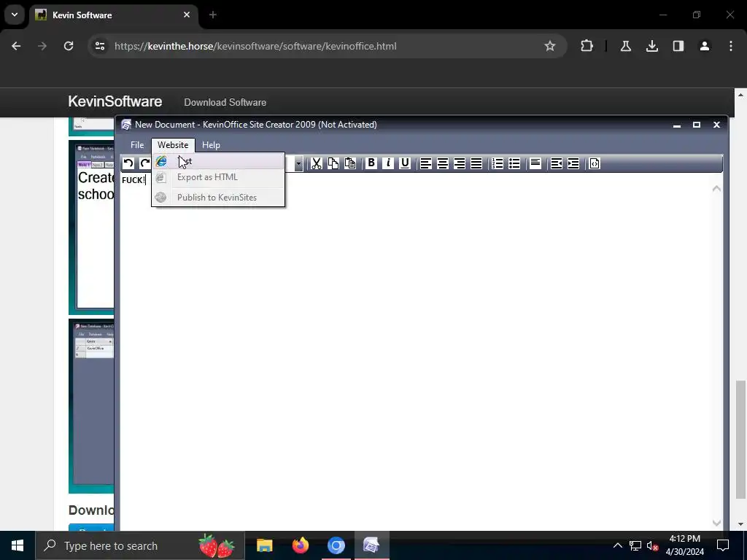Open the notification center icon

[x=723, y=545]
